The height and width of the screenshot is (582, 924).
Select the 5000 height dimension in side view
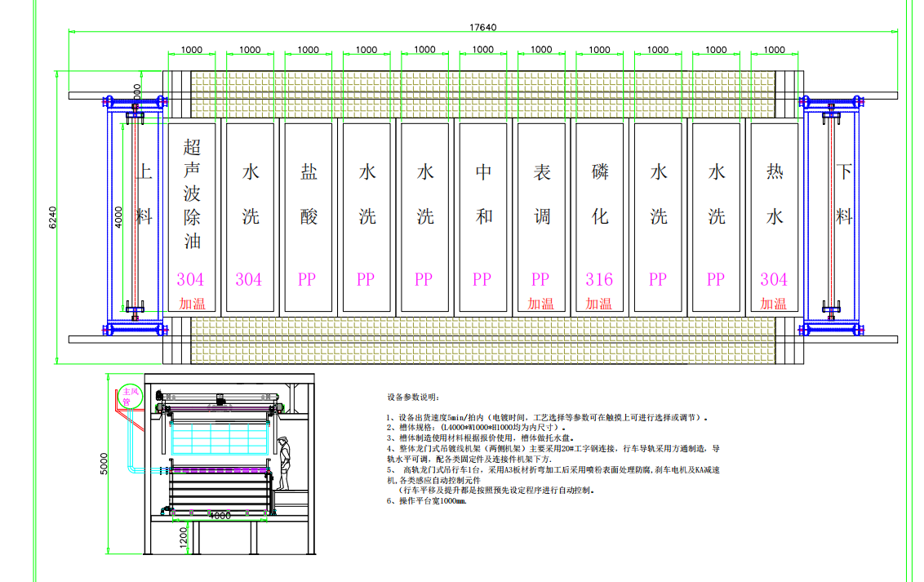104,464
